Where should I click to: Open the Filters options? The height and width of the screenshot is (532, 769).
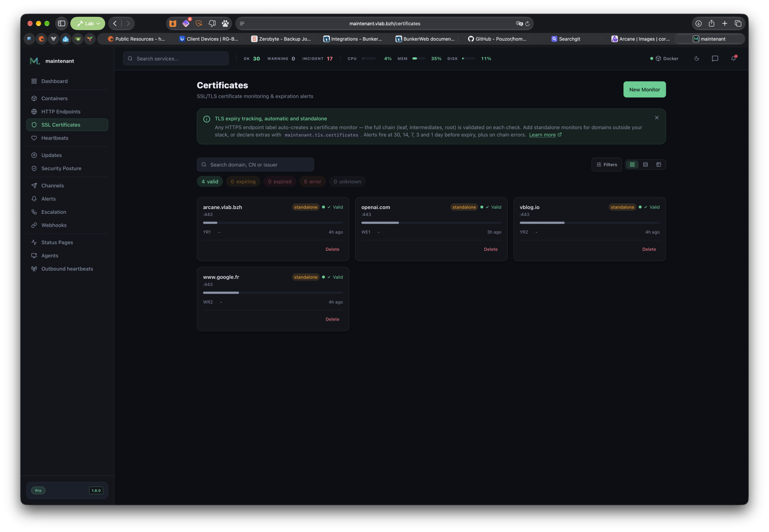click(606, 164)
